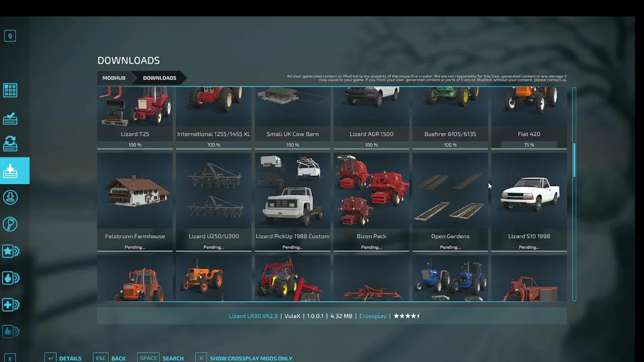
Task: Click the VuleX author name
Action: click(x=292, y=316)
